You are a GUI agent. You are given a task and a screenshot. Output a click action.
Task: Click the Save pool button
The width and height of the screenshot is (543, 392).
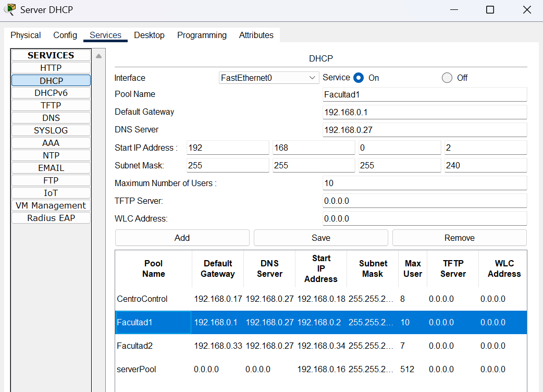click(x=320, y=238)
